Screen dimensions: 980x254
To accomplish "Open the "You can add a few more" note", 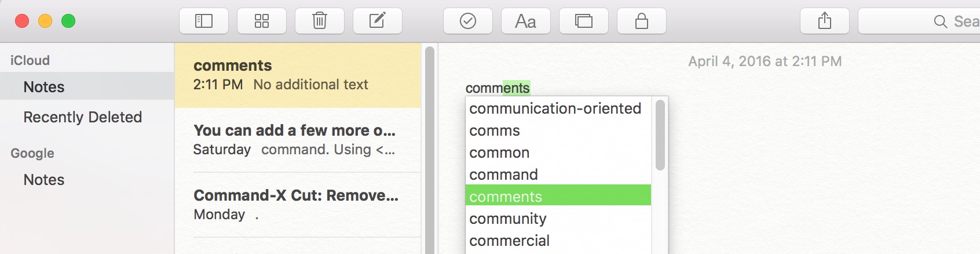I will [298, 140].
